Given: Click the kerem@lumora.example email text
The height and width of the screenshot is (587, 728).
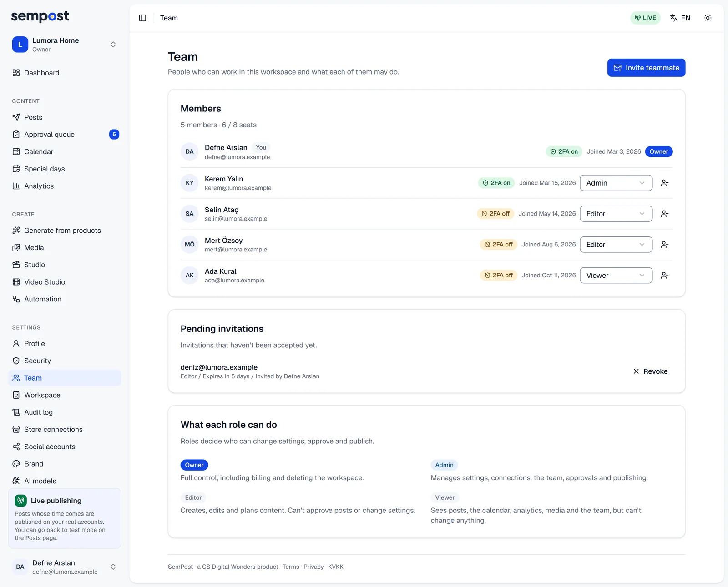Looking at the screenshot, I should point(238,188).
